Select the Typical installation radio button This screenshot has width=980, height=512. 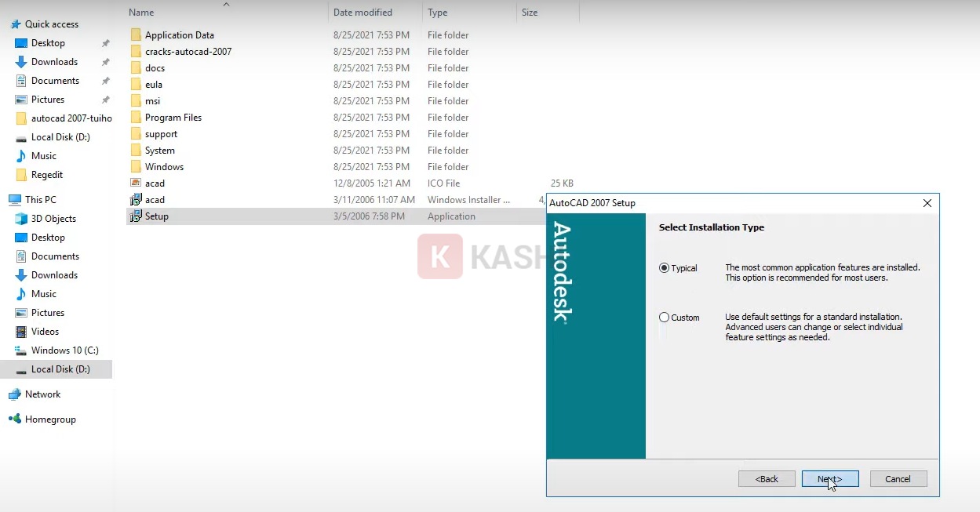(665, 268)
